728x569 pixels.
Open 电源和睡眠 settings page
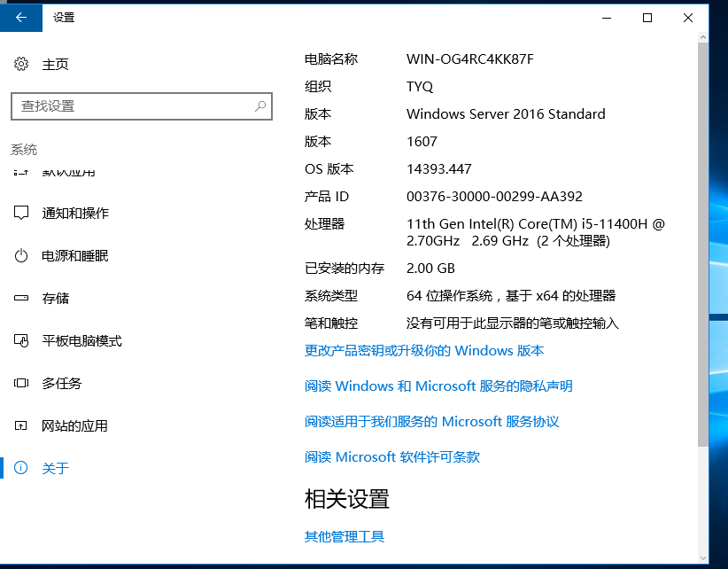[74, 256]
